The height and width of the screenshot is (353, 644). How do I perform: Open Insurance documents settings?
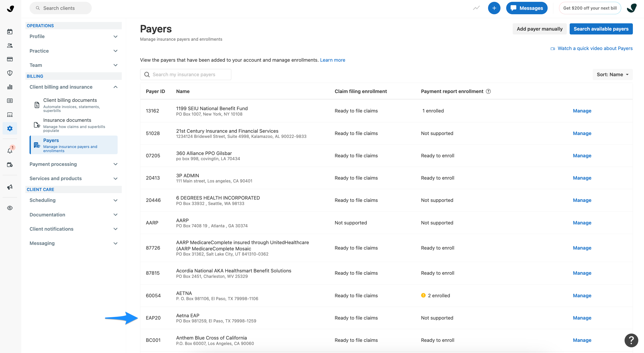click(74, 125)
